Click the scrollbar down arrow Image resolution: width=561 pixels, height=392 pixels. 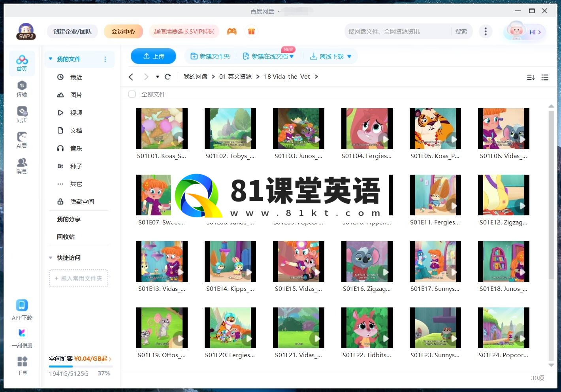551,365
